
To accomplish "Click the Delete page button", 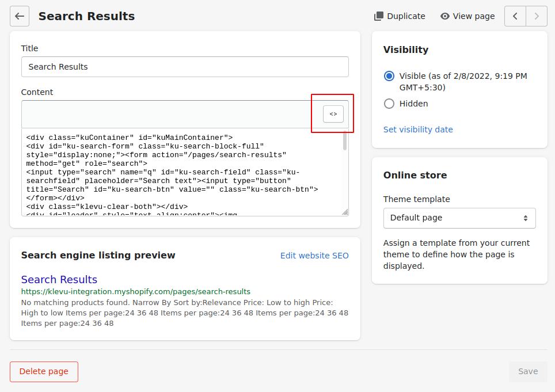I will [44, 371].
